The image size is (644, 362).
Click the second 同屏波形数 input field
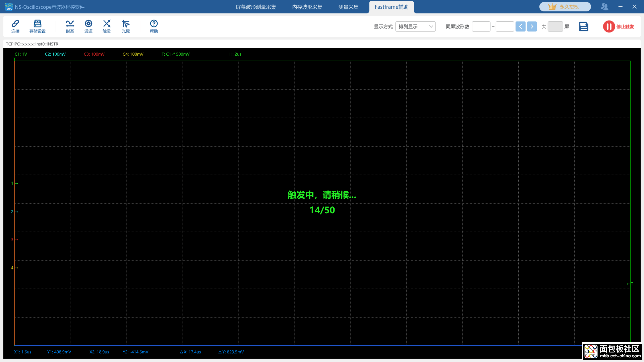pos(505,26)
